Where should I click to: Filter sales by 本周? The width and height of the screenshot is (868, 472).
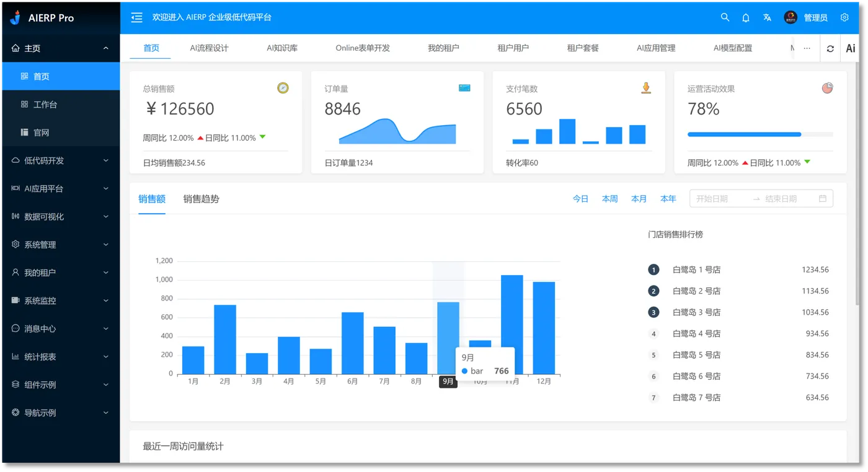(x=609, y=199)
